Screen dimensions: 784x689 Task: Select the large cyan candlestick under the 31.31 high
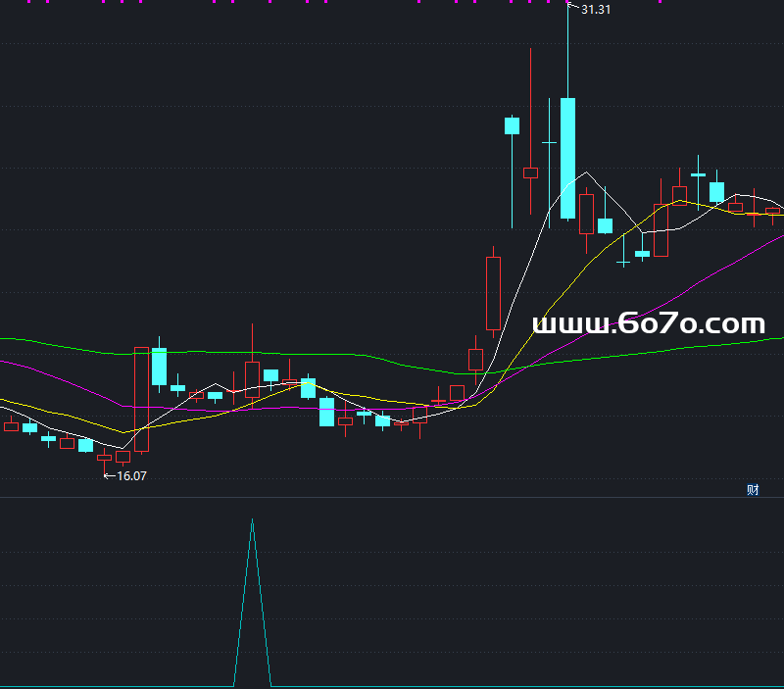(x=567, y=158)
